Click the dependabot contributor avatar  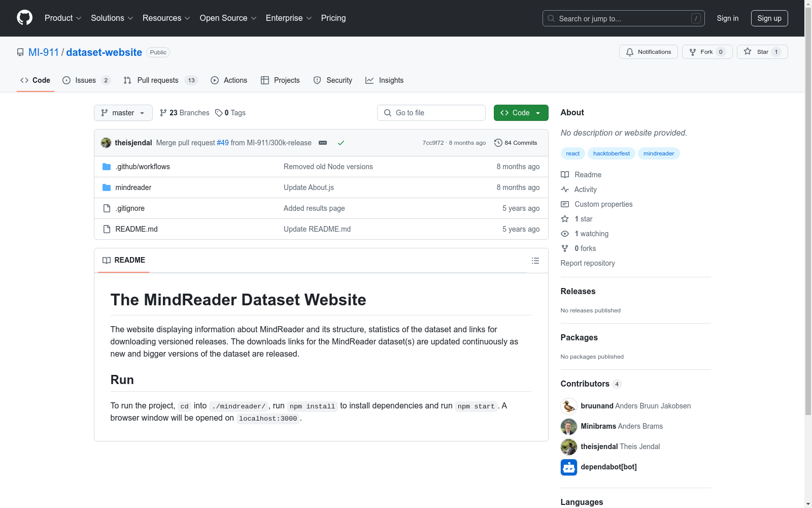tap(569, 467)
